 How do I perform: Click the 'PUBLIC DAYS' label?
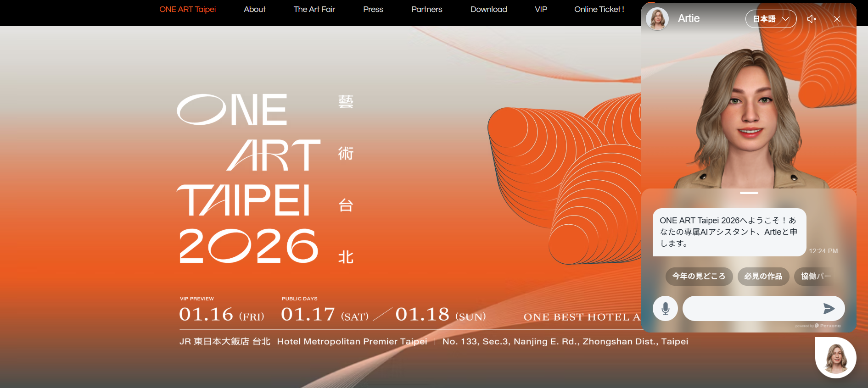pos(300,299)
